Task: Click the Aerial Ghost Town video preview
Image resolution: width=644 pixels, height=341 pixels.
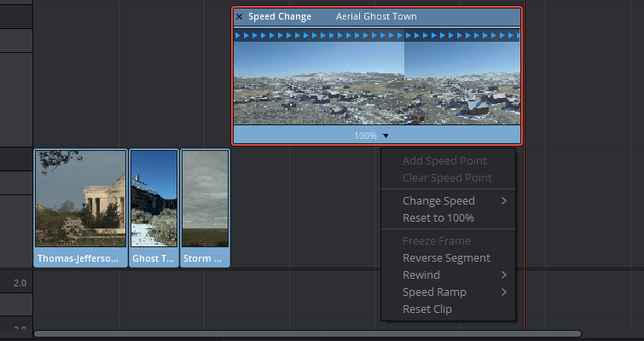Action: pos(375,84)
